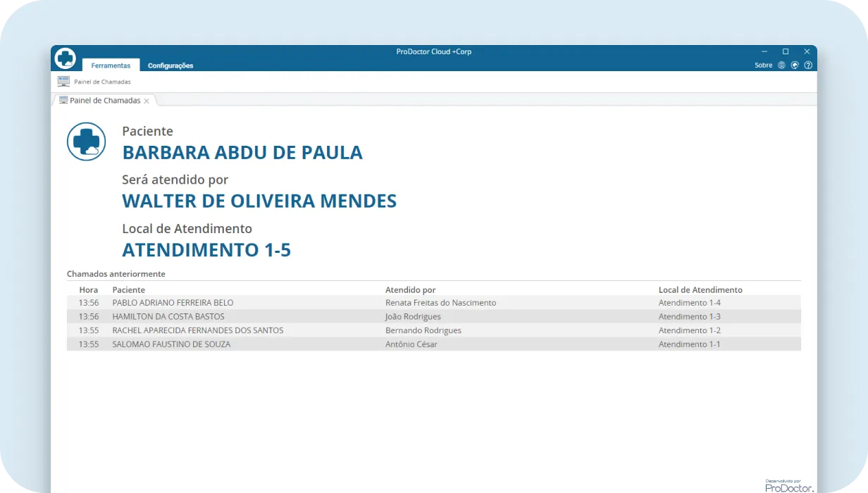Open the Configurações ribbon tab
The image size is (868, 493).
coord(170,65)
